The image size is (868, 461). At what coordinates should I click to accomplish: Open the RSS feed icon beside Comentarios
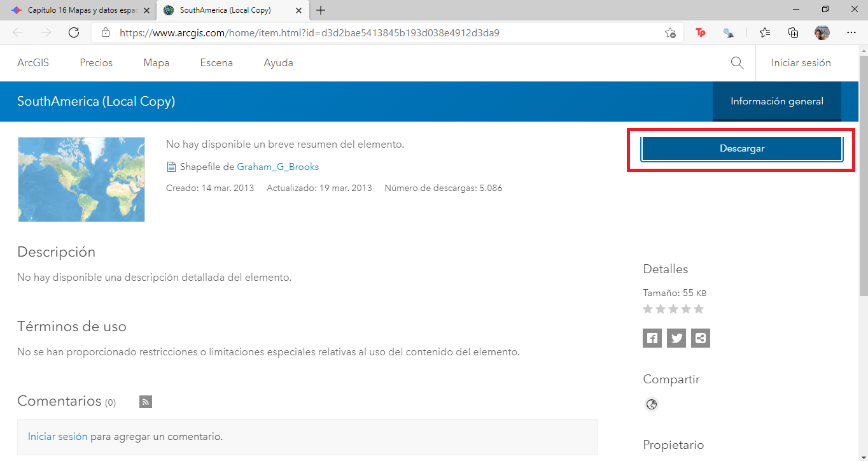click(146, 401)
